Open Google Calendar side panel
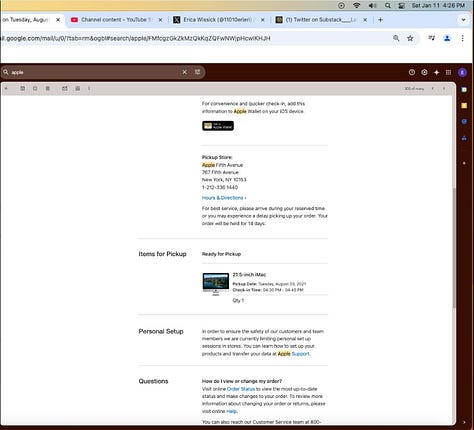 (x=464, y=89)
